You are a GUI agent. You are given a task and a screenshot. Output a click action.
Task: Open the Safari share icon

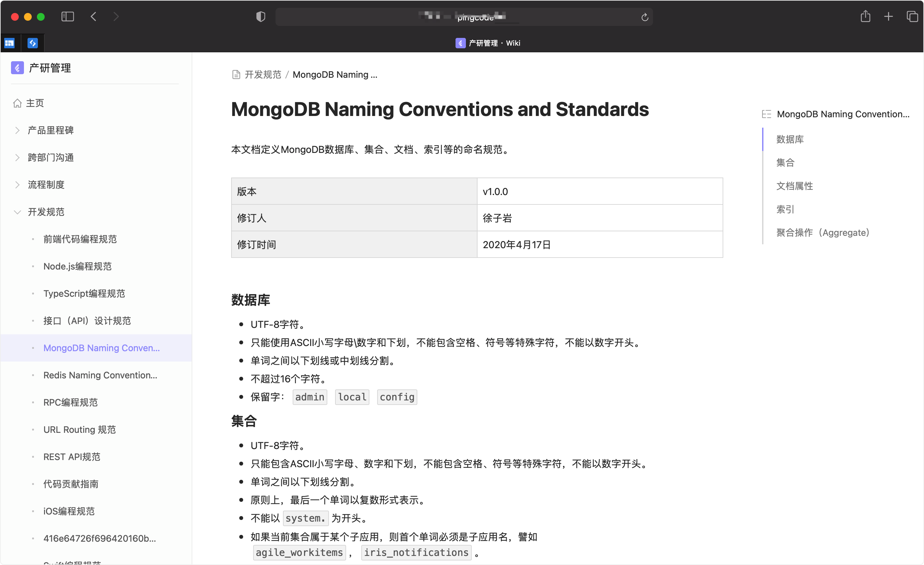click(865, 16)
